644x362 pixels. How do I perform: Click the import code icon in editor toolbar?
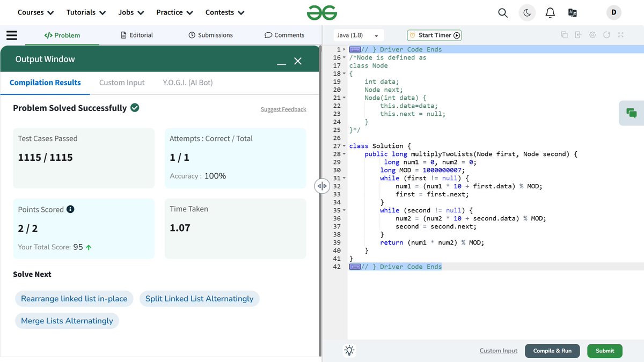coord(578,35)
